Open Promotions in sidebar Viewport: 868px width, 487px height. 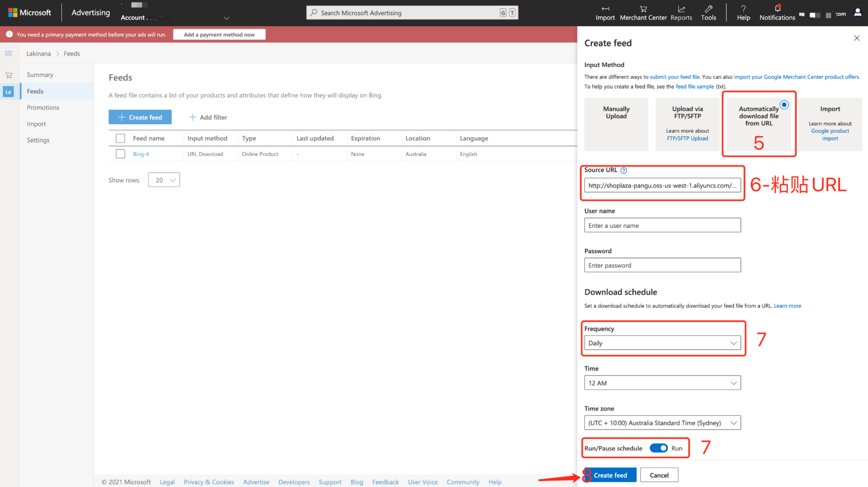pyautogui.click(x=43, y=108)
